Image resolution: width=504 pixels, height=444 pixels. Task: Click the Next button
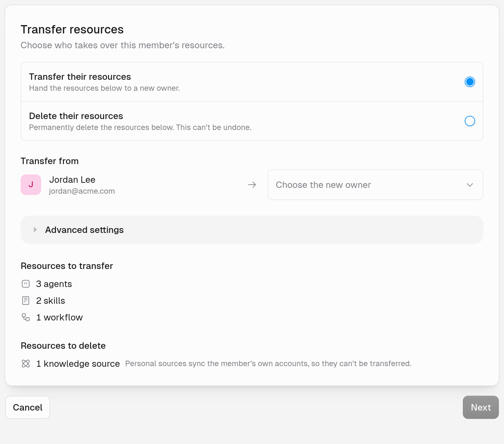[x=481, y=407]
